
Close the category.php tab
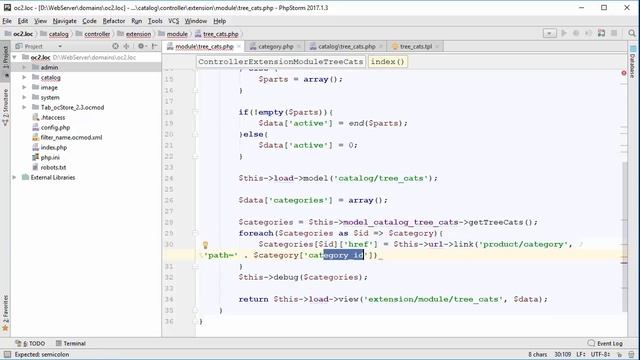pos(299,47)
